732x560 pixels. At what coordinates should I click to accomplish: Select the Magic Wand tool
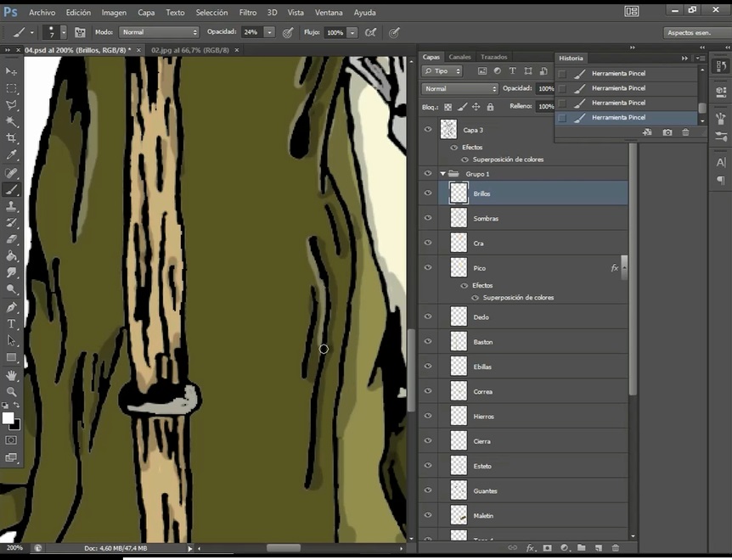pyautogui.click(x=12, y=122)
